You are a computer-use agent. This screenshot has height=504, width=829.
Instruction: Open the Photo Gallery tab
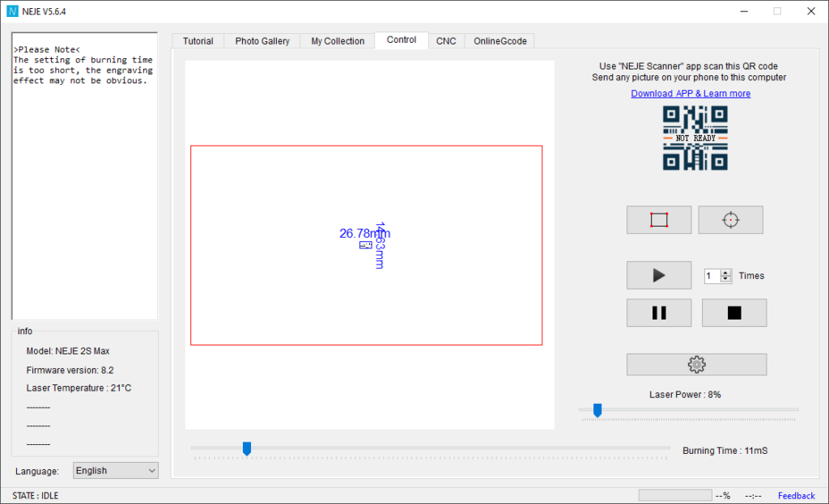[262, 41]
